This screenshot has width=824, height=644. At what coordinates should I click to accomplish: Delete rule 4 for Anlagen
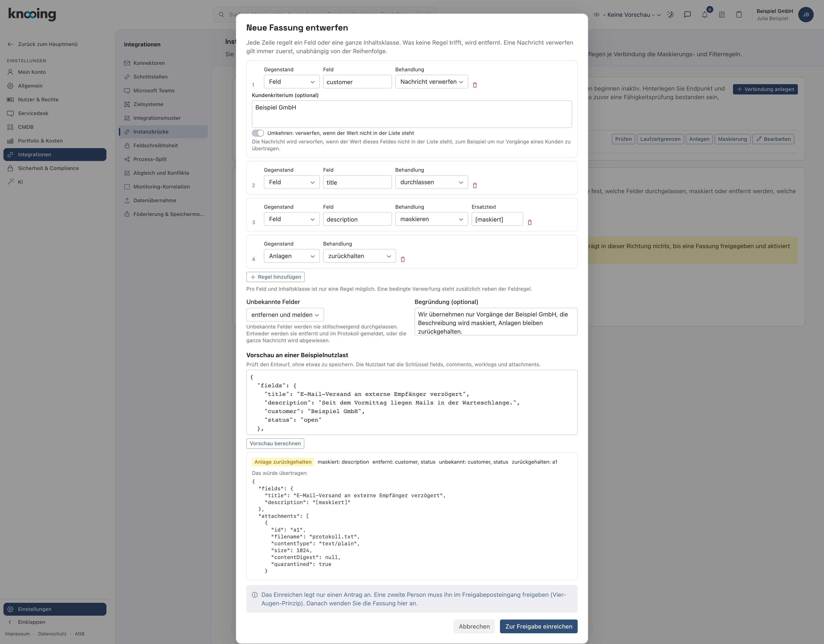(403, 259)
